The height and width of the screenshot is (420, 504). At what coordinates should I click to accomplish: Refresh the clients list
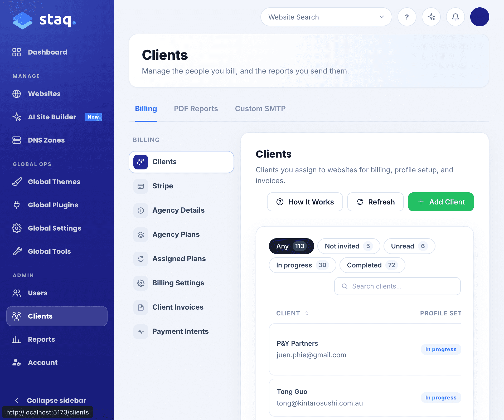pyautogui.click(x=375, y=202)
